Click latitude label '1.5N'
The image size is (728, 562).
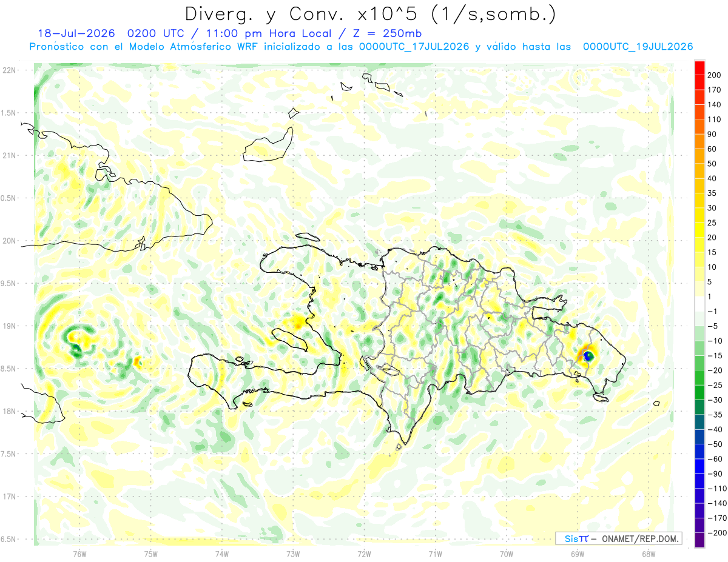pyautogui.click(x=8, y=113)
